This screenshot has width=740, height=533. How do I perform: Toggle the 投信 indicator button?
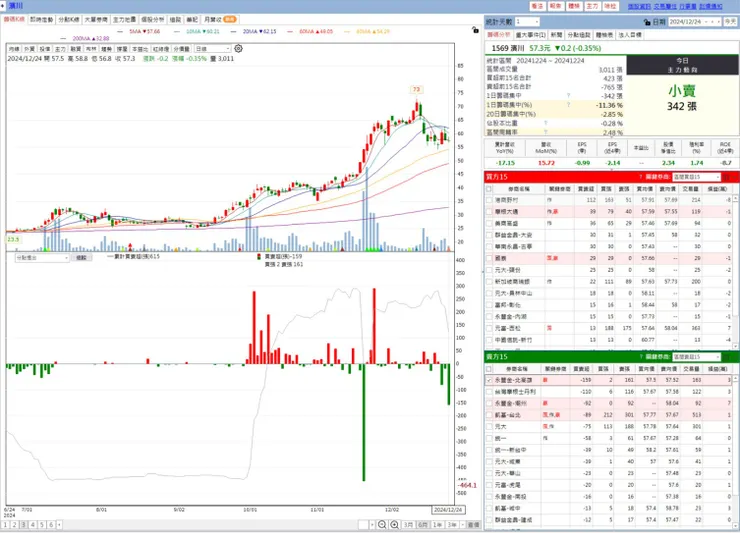[x=45, y=49]
